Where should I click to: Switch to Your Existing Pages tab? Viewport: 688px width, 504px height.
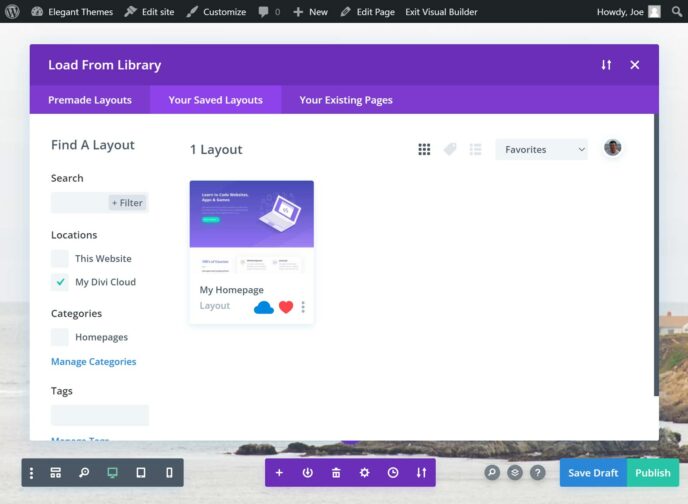pos(346,100)
